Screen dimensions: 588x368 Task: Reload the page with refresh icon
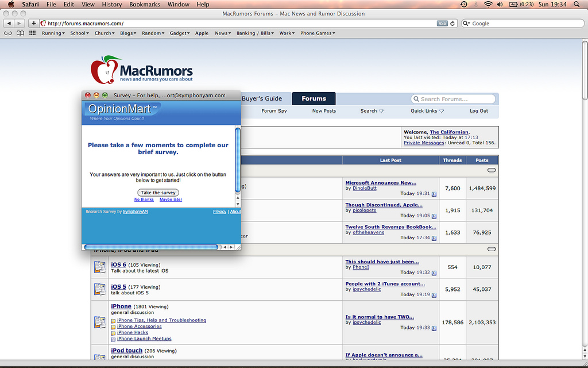452,23
